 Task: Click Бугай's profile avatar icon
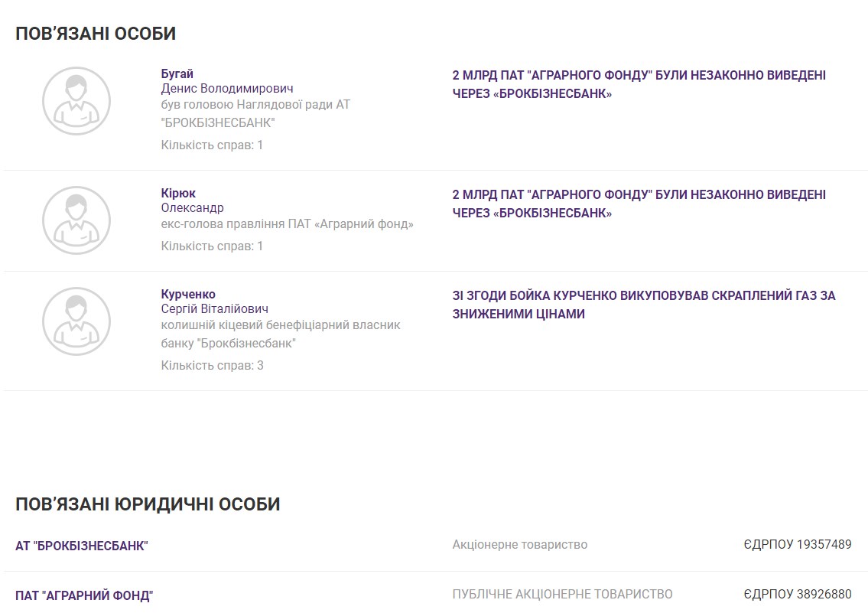coord(76,101)
